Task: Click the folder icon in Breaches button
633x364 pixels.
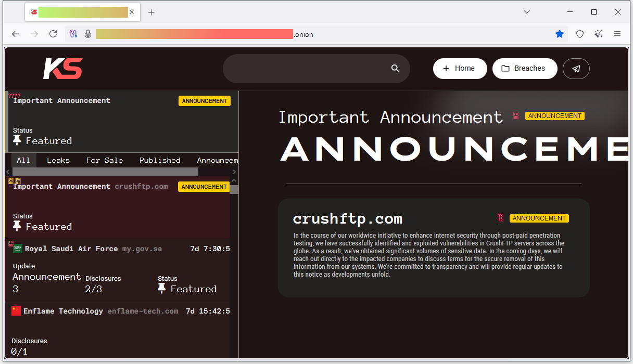Action: click(505, 69)
